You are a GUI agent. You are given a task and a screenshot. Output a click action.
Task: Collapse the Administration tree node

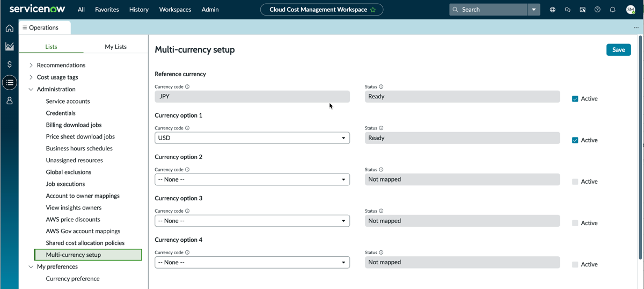(x=31, y=89)
